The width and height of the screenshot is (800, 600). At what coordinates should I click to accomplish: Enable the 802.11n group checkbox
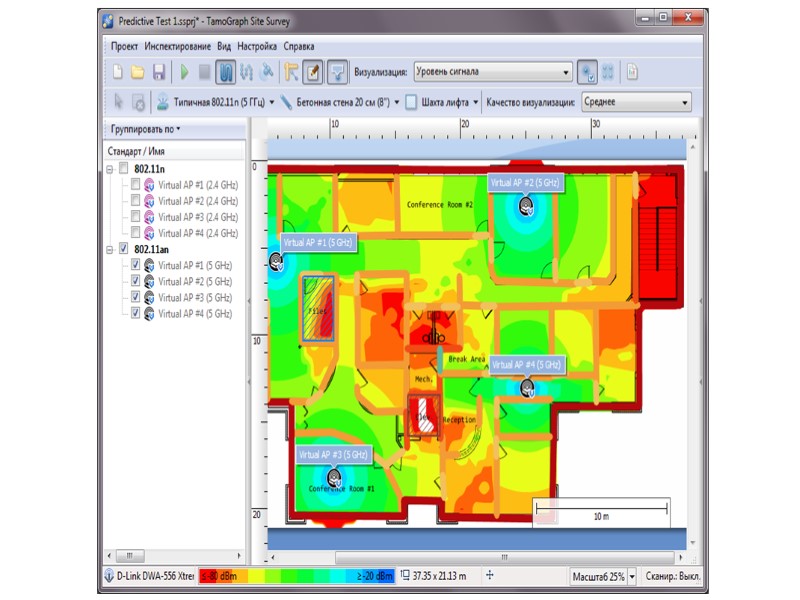[123, 168]
